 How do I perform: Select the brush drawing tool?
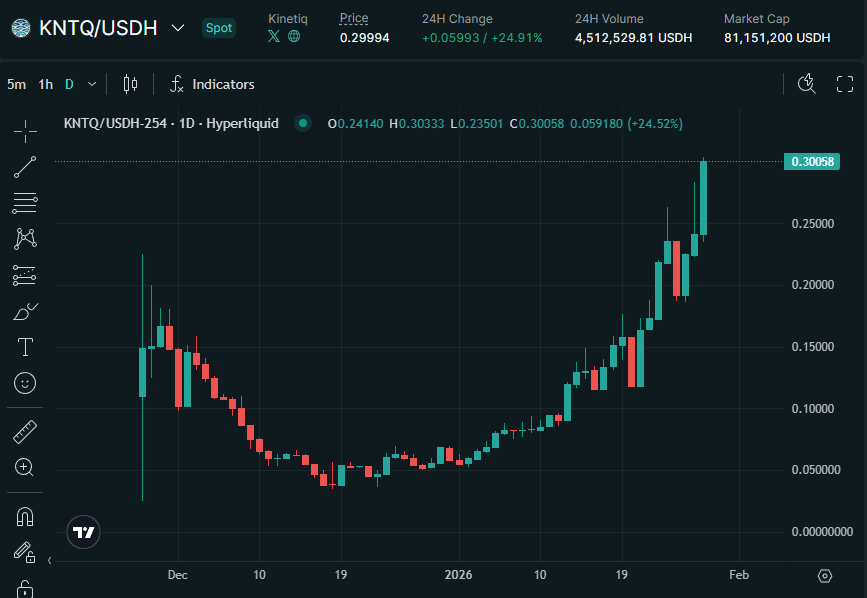pyautogui.click(x=24, y=310)
